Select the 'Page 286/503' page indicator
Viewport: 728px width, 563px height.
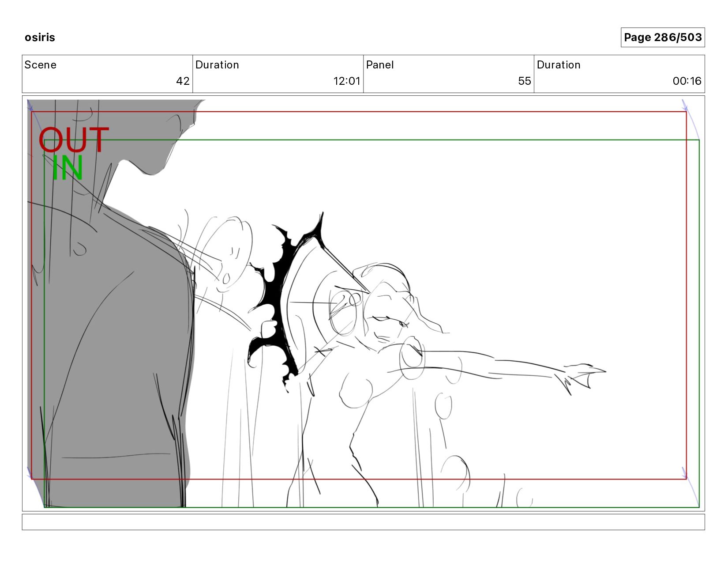[x=663, y=37]
